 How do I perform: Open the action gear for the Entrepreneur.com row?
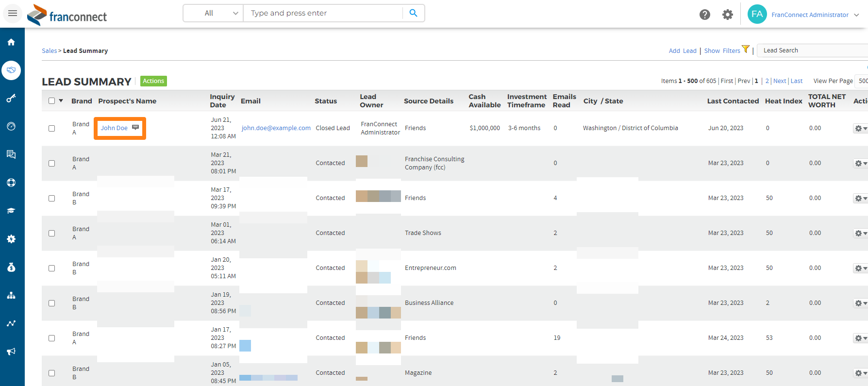(x=860, y=268)
